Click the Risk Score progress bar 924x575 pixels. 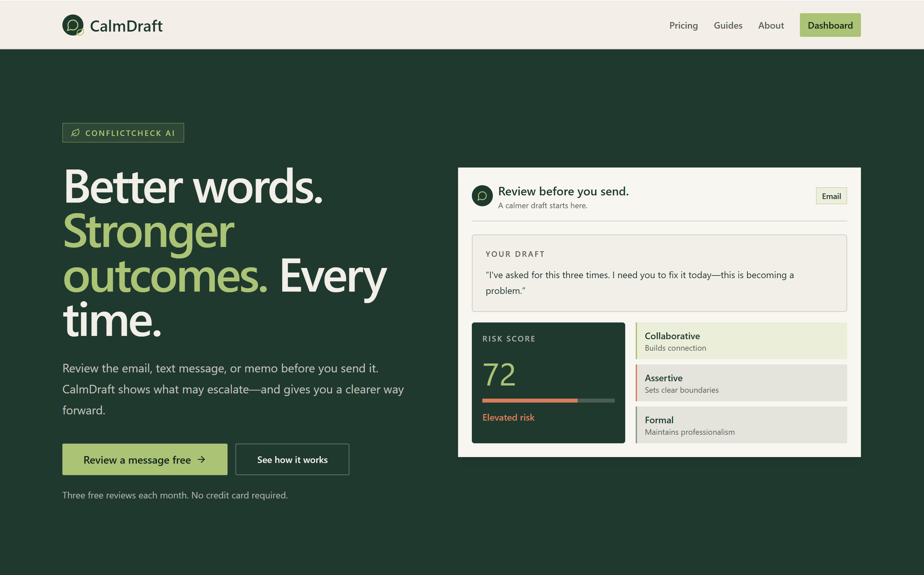pyautogui.click(x=548, y=401)
